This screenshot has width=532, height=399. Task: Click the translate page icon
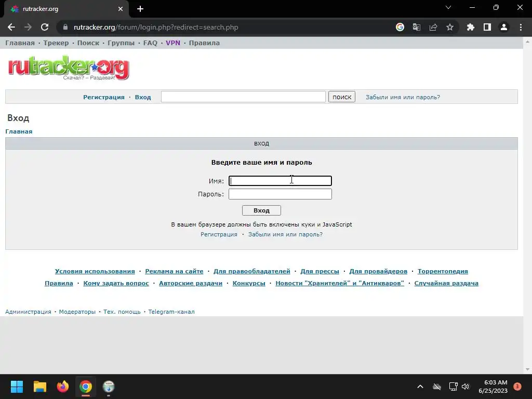click(x=417, y=27)
